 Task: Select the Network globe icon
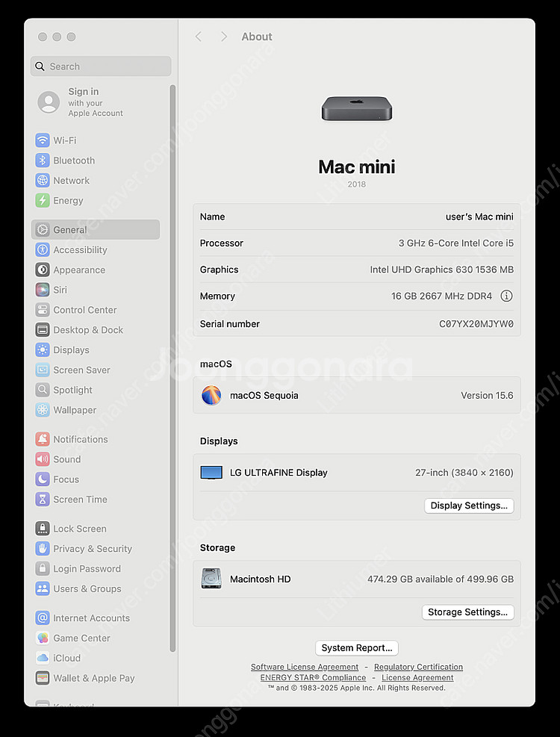tap(43, 181)
